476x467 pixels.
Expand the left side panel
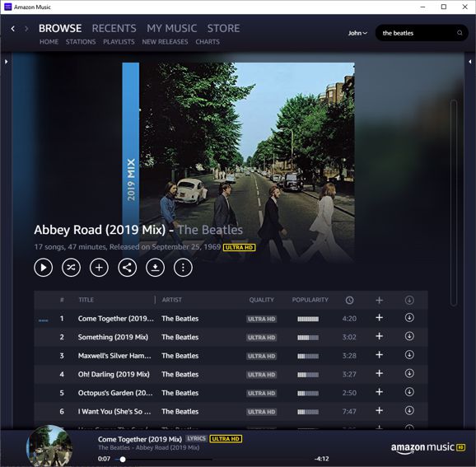pyautogui.click(x=6, y=62)
